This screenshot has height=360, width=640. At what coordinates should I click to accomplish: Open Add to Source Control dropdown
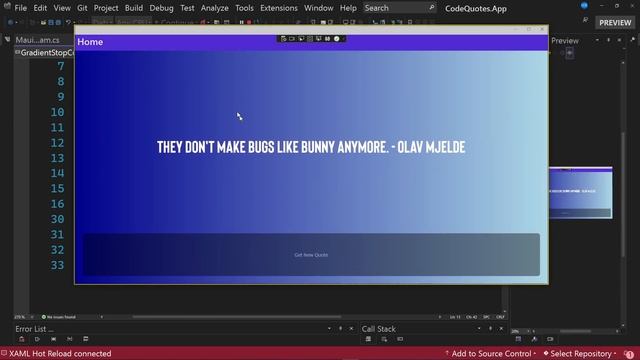[491, 353]
